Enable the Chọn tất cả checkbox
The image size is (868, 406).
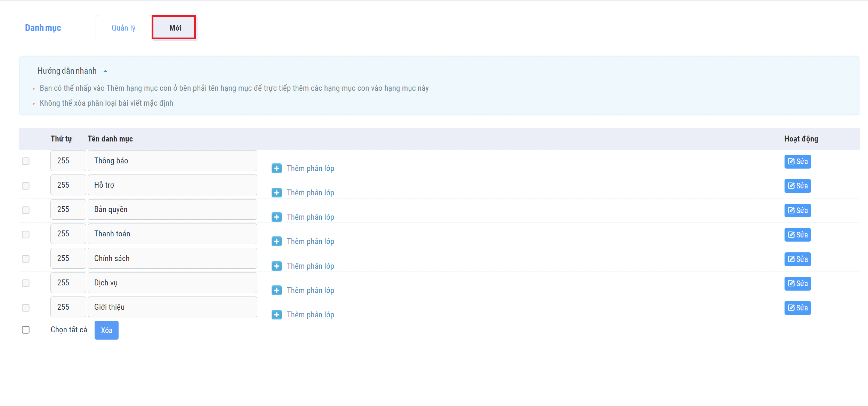pyautogui.click(x=26, y=330)
